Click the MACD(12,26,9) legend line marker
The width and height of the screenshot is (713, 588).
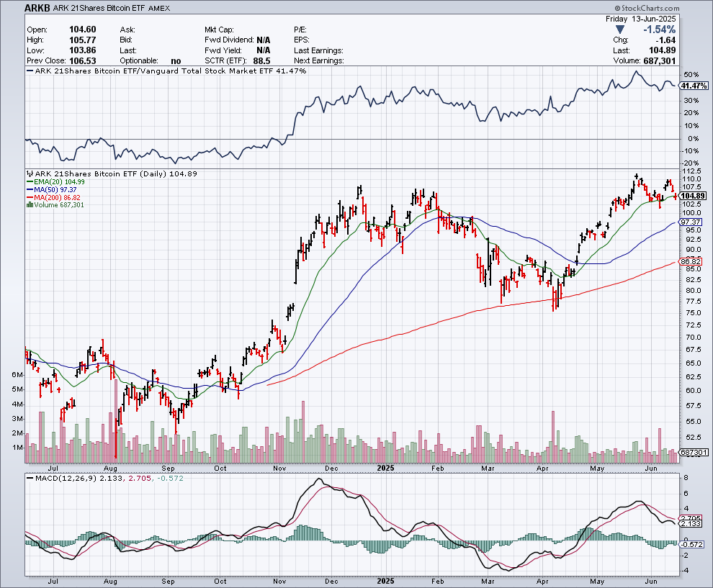[x=29, y=477]
